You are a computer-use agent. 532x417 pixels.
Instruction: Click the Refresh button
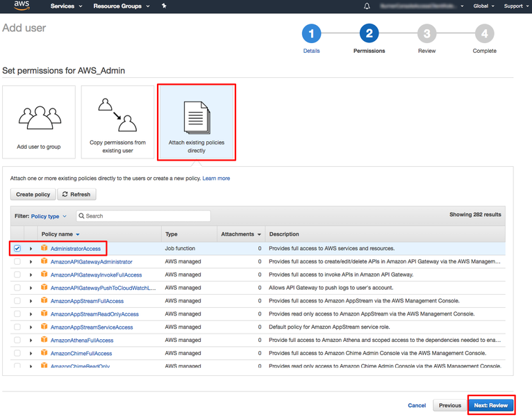click(x=76, y=195)
